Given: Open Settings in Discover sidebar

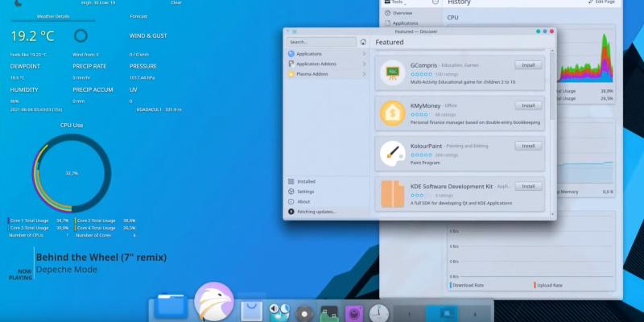Looking at the screenshot, I should click(x=306, y=192).
